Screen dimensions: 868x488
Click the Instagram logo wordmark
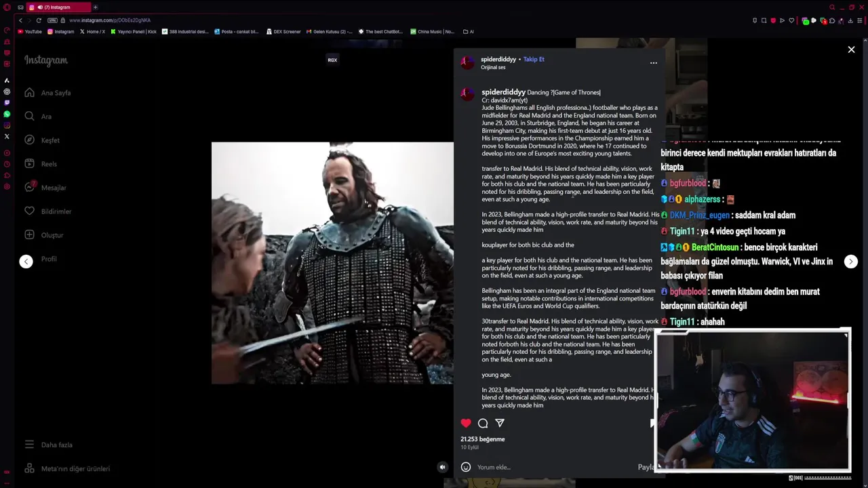pos(46,60)
